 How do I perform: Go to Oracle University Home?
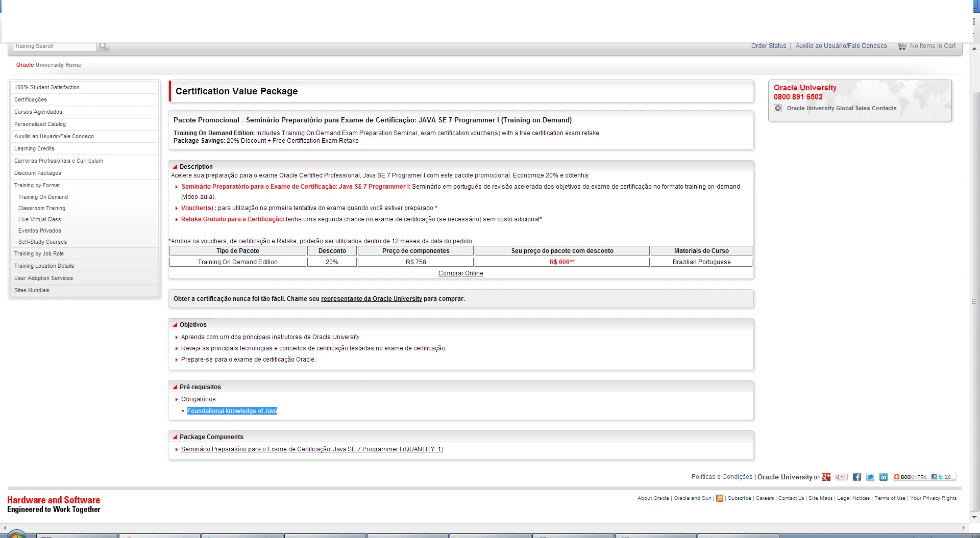49,65
